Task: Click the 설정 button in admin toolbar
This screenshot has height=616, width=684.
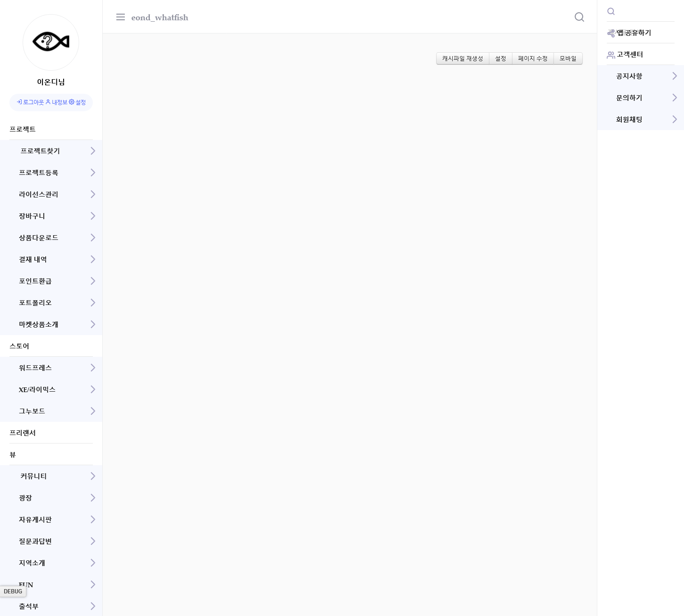Action: point(500,58)
